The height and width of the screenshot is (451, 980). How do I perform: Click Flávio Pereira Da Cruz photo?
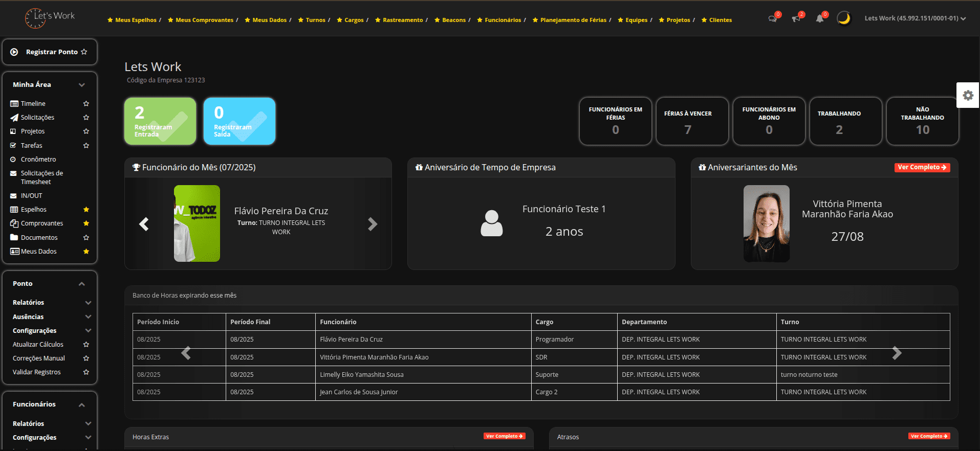point(197,223)
